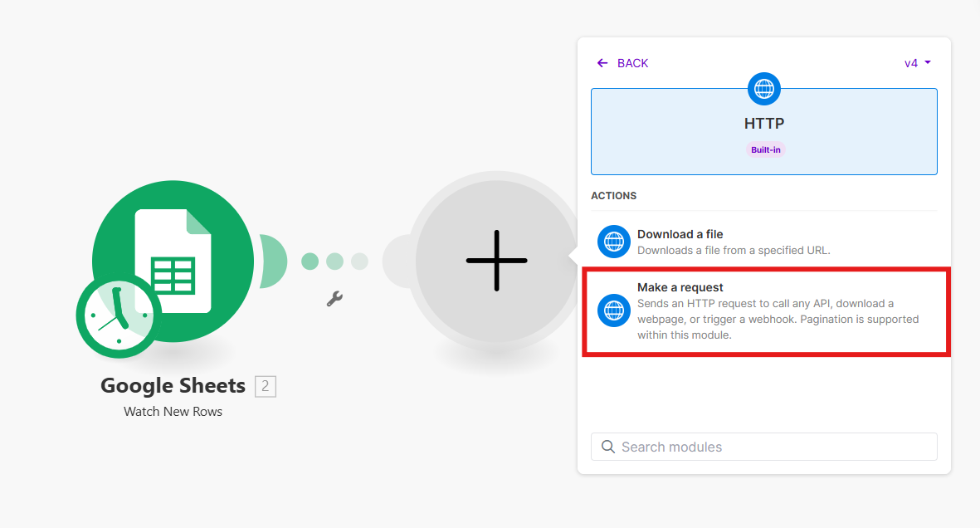Click the wrench icon under the connector
This screenshot has height=528, width=980.
pos(334,299)
